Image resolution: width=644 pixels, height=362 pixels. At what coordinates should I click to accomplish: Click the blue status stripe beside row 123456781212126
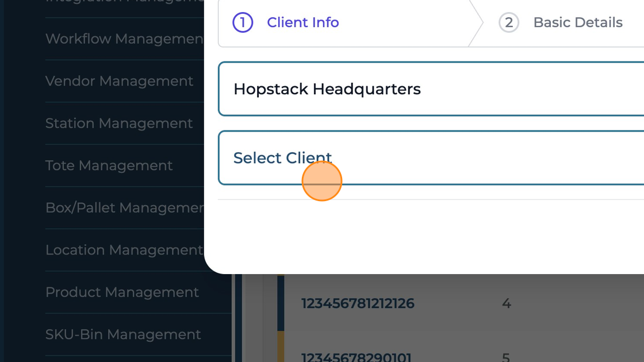tap(281, 303)
